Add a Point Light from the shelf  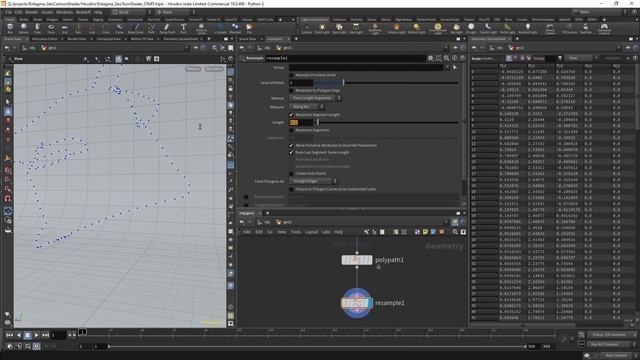coord(322,28)
